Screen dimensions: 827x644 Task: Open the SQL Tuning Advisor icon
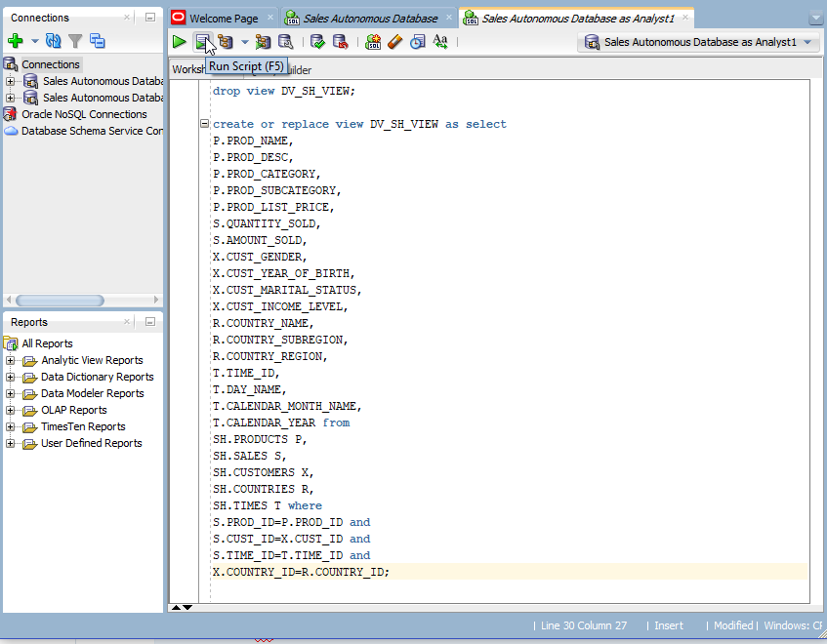click(285, 42)
